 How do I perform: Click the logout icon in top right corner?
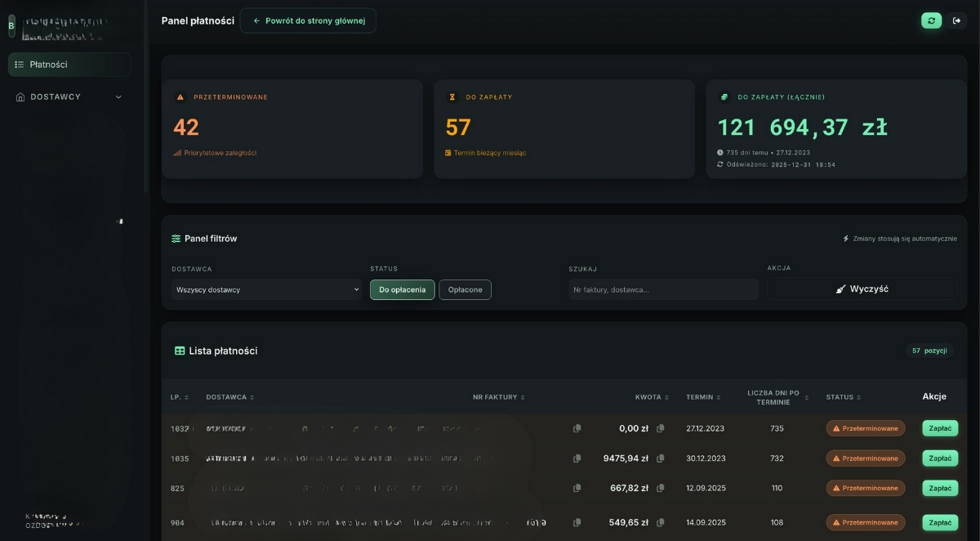tap(957, 20)
